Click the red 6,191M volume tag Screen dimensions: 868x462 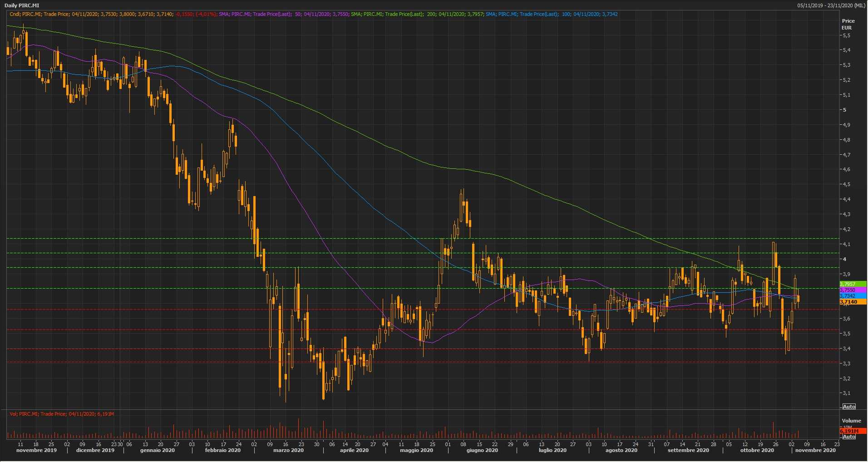[x=852, y=431]
